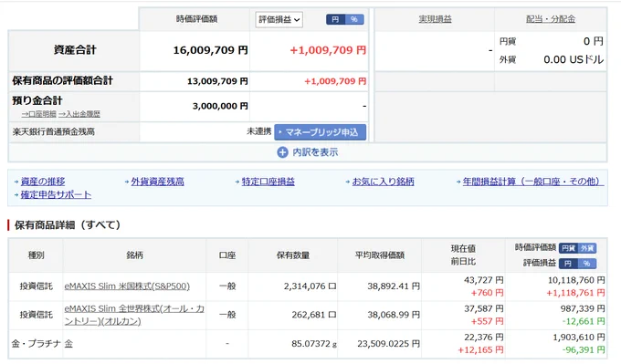Click the マネーブリッジ申込 button
The height and width of the screenshot is (364, 621).
[320, 132]
